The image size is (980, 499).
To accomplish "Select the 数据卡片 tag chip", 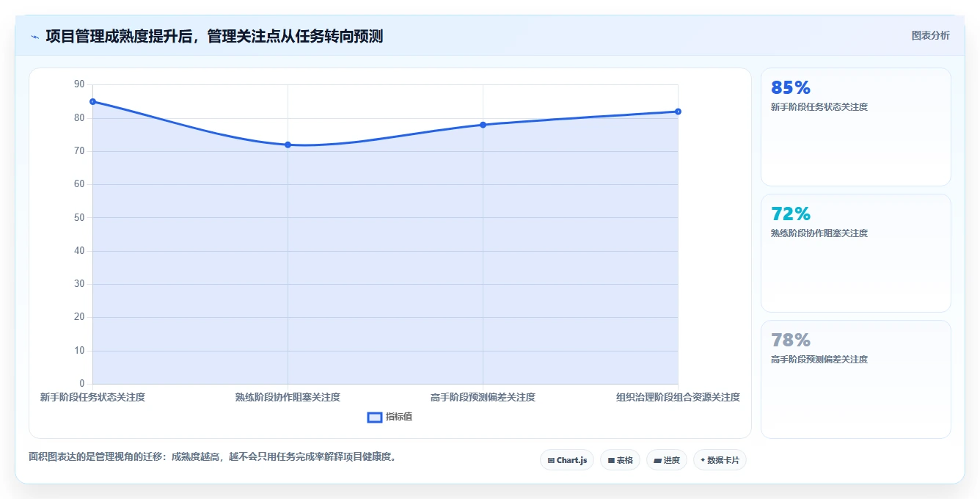I will pos(720,460).
